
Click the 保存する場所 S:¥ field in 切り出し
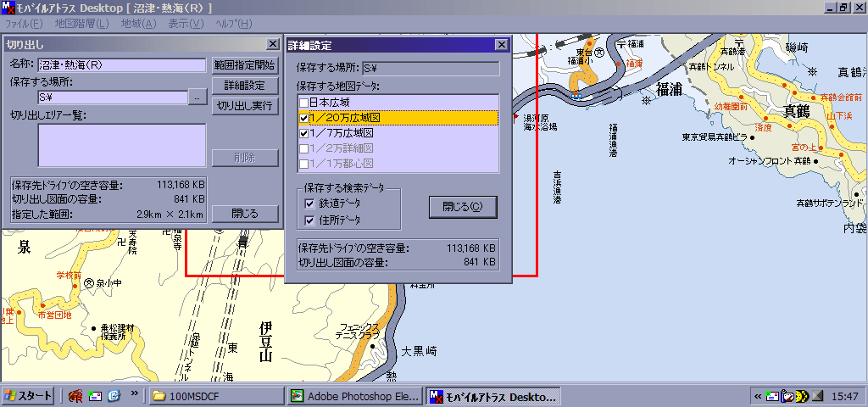(x=113, y=98)
